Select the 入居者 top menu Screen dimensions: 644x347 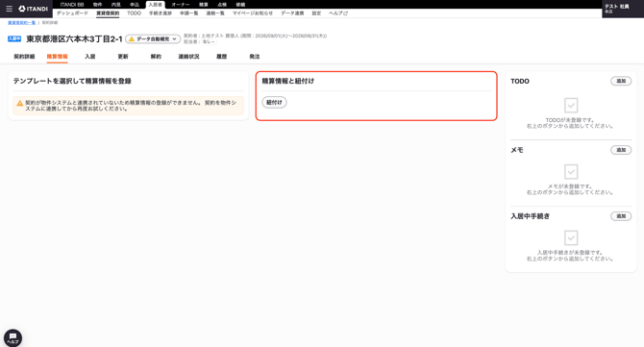click(156, 5)
